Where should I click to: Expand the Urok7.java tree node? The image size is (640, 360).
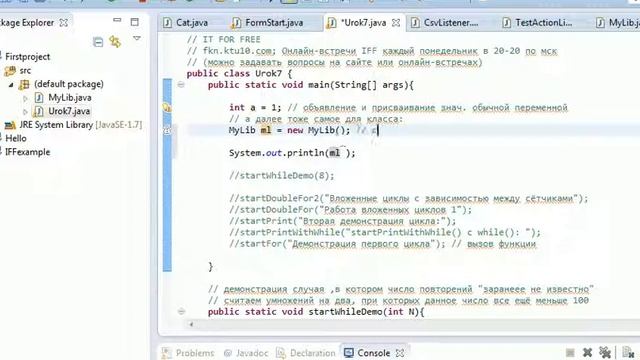(x=25, y=111)
